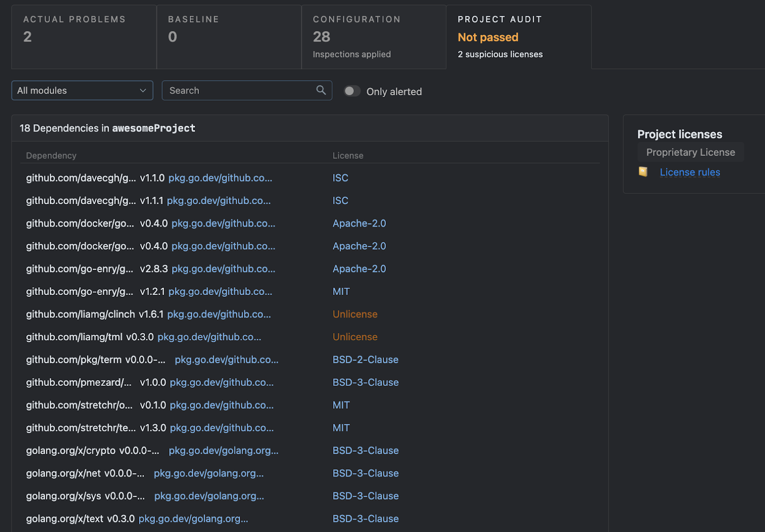Select the Project Audit tab
765x532 pixels.
click(x=519, y=37)
